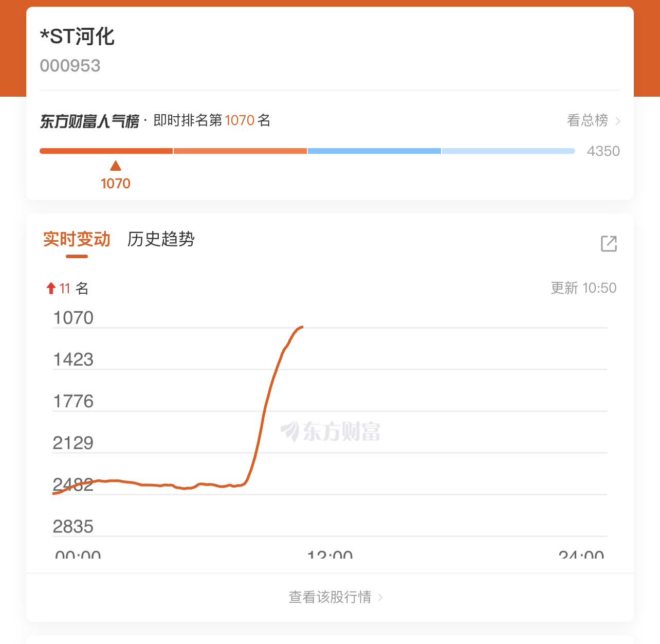This screenshot has height=644, width=660.
Task: Click the 东方财富 watermark logo on chart
Action: 330,431
